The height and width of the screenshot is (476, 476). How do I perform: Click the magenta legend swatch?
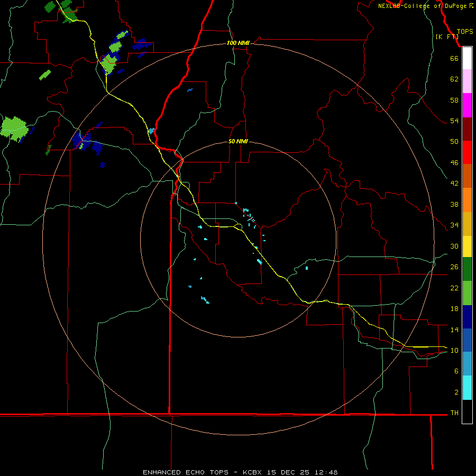[467, 105]
